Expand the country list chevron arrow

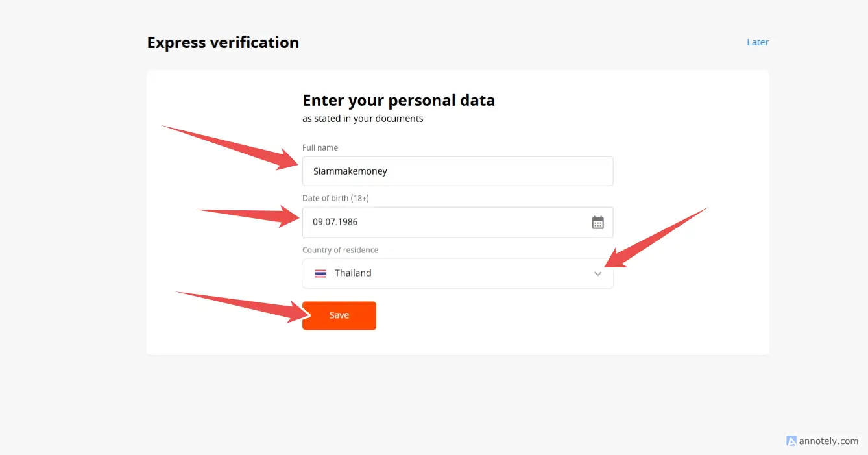click(x=597, y=274)
